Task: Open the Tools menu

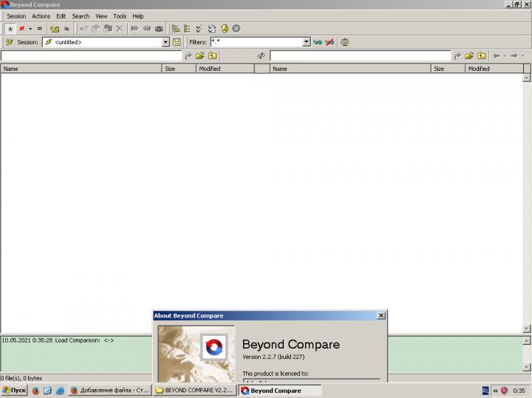Action: point(120,16)
